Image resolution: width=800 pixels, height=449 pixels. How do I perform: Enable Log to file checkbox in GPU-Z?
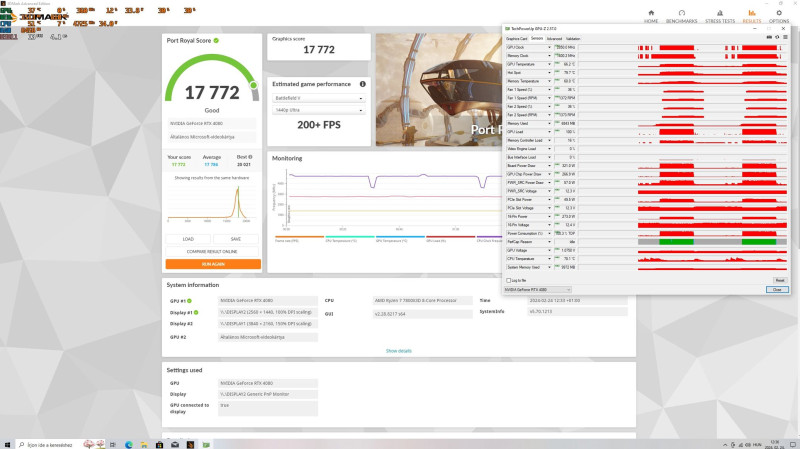(509, 280)
